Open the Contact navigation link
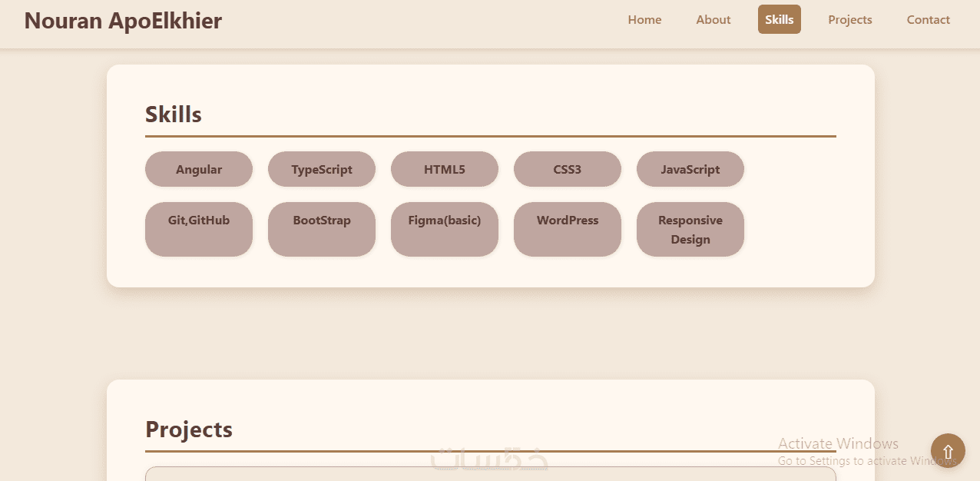 pyautogui.click(x=928, y=20)
